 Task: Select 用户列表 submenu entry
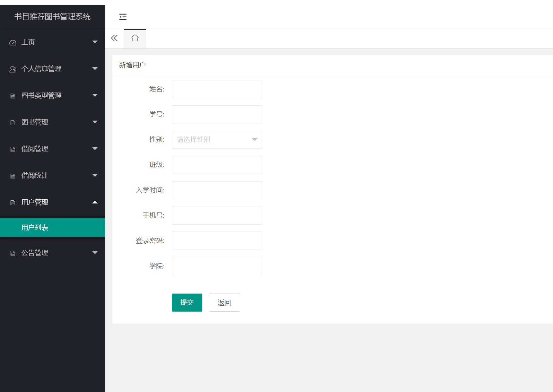[x=52, y=227]
